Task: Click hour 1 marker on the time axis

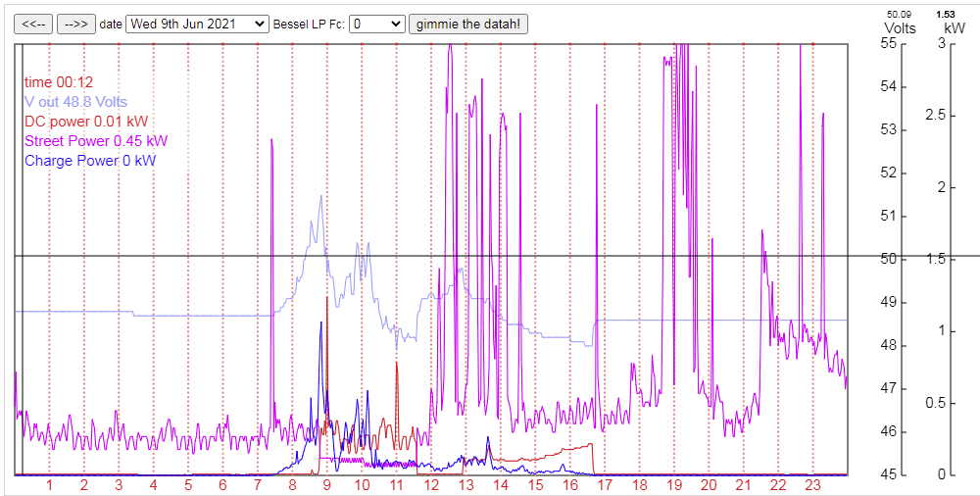Action: click(50, 485)
